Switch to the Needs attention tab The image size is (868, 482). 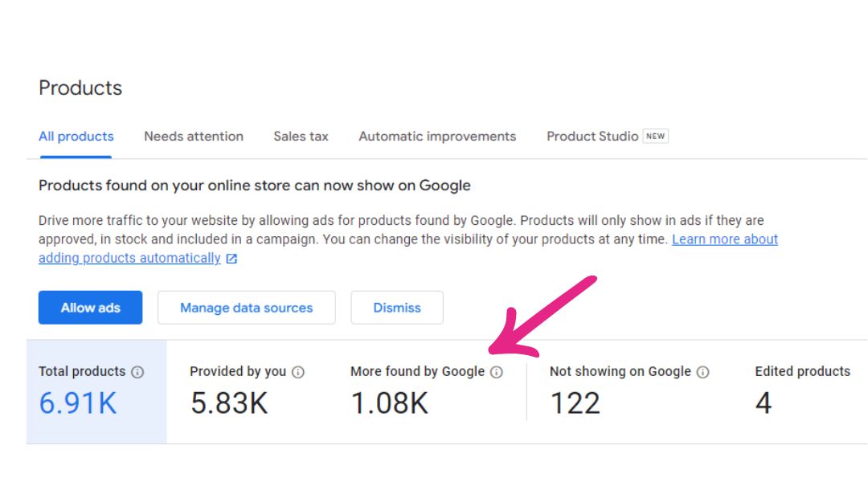193,137
